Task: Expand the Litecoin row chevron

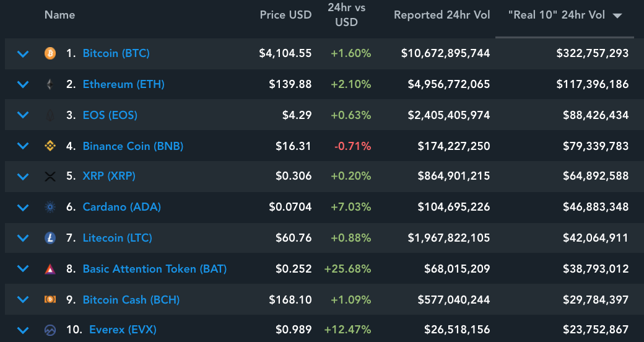Action: click(x=23, y=239)
